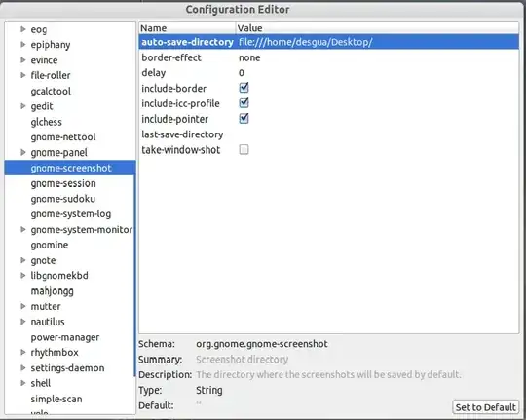This screenshot has width=526, height=420.
Task: Expand the shell tree node
Action: (22, 383)
